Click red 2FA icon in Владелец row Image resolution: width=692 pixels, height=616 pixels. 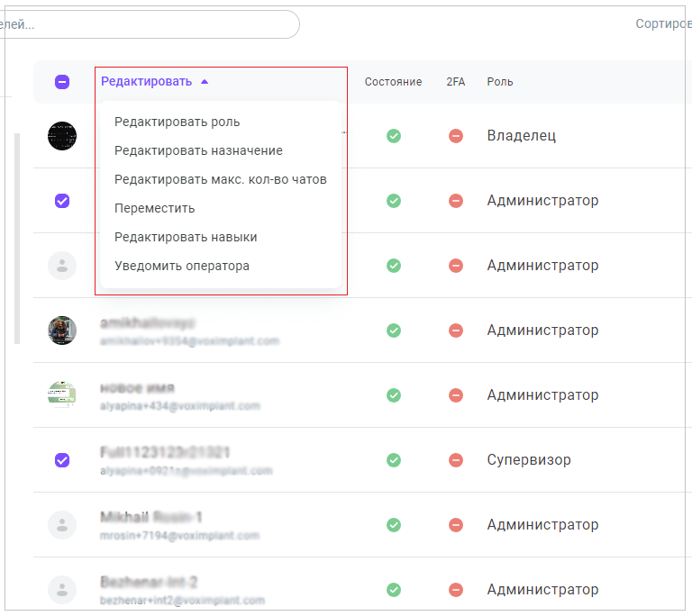(456, 136)
